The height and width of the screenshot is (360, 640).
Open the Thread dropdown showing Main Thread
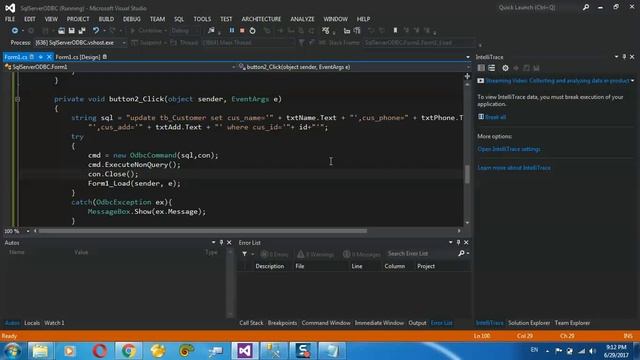coord(248,42)
